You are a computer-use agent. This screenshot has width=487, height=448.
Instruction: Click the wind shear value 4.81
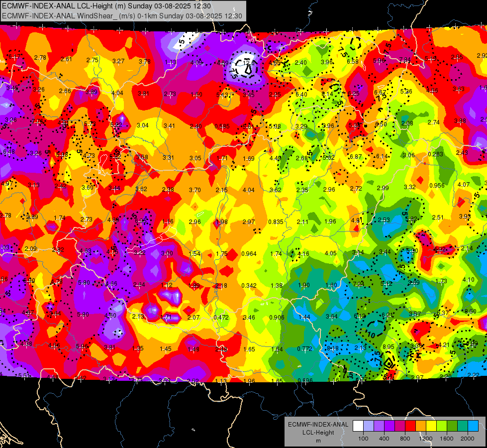point(357,221)
